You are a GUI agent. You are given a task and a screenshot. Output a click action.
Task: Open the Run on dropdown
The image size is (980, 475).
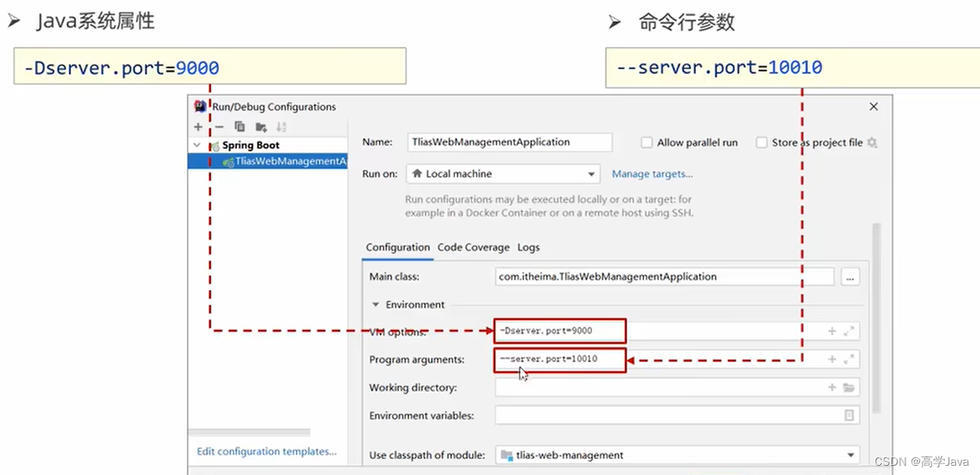592,174
